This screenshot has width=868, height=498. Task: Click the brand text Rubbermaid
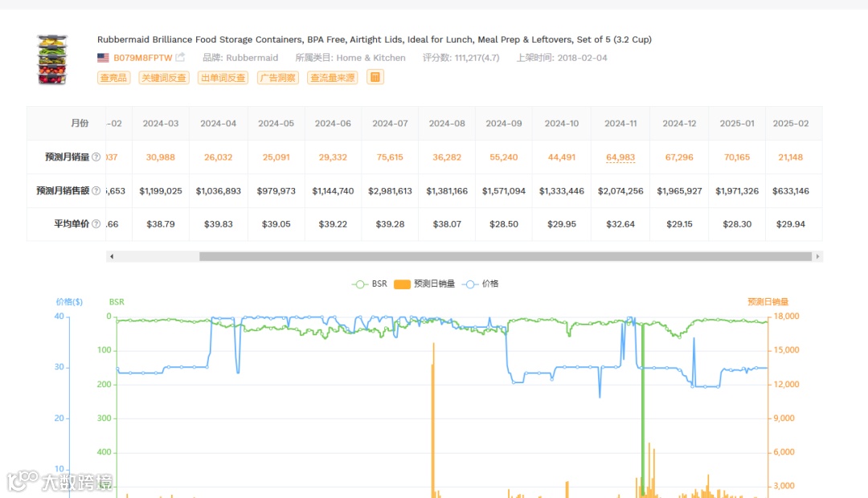(252, 58)
